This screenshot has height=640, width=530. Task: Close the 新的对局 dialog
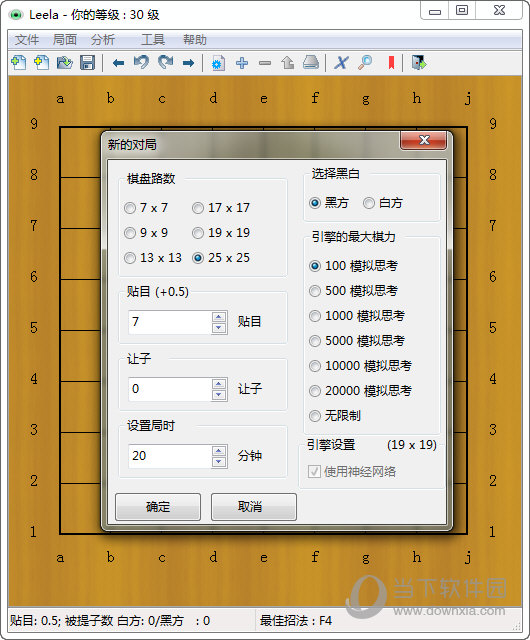[x=423, y=140]
